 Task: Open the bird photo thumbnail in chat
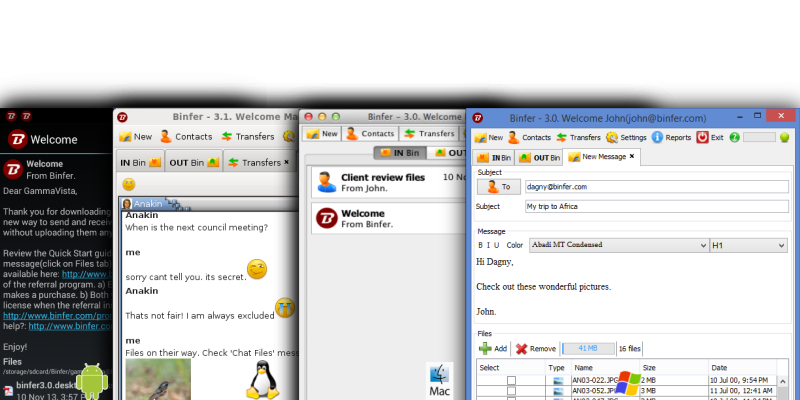coord(158,379)
